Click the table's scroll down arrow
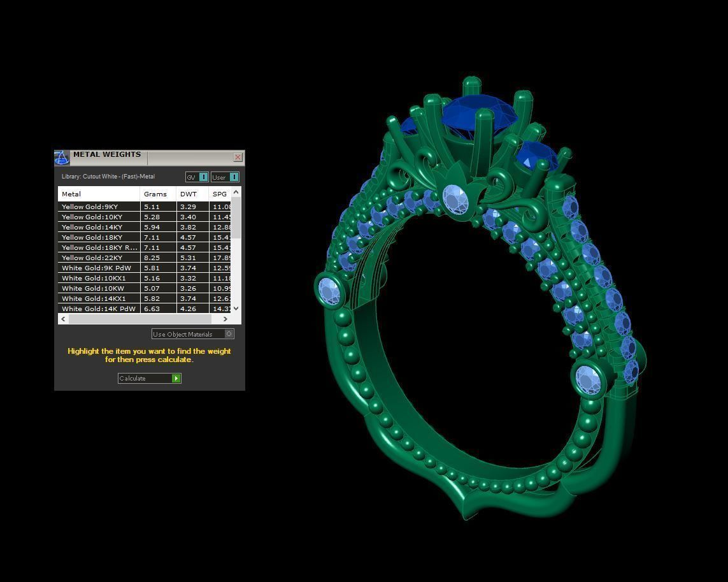This screenshot has height=582, width=728. pyautogui.click(x=236, y=308)
